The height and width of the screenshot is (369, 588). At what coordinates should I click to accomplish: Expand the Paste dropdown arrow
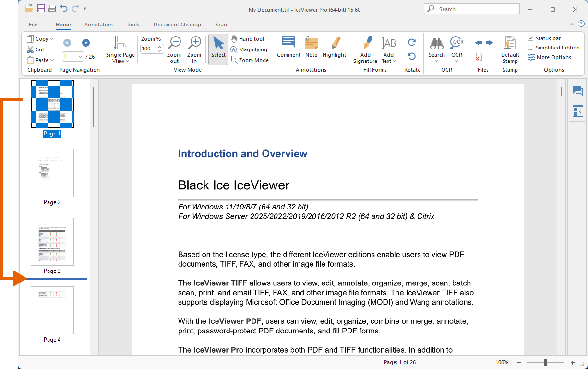[x=52, y=60]
